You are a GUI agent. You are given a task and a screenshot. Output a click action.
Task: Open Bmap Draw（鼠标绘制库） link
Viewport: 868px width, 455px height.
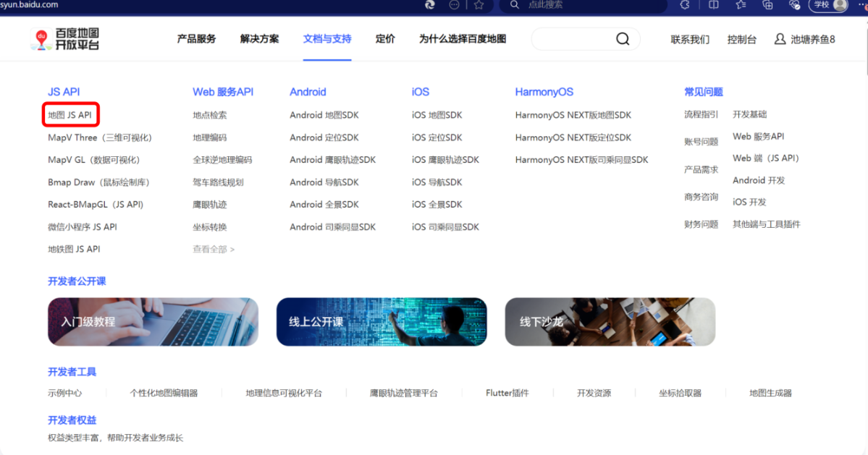(98, 182)
